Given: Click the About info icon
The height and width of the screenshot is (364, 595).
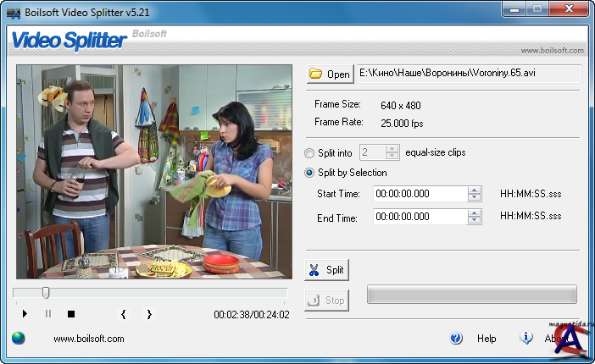Looking at the screenshot, I should tap(526, 338).
